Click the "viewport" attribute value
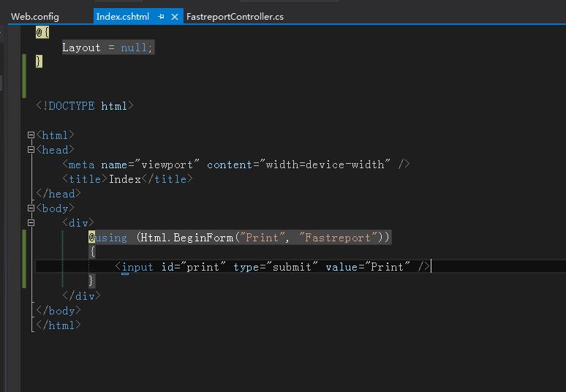566x392 pixels. (x=167, y=165)
